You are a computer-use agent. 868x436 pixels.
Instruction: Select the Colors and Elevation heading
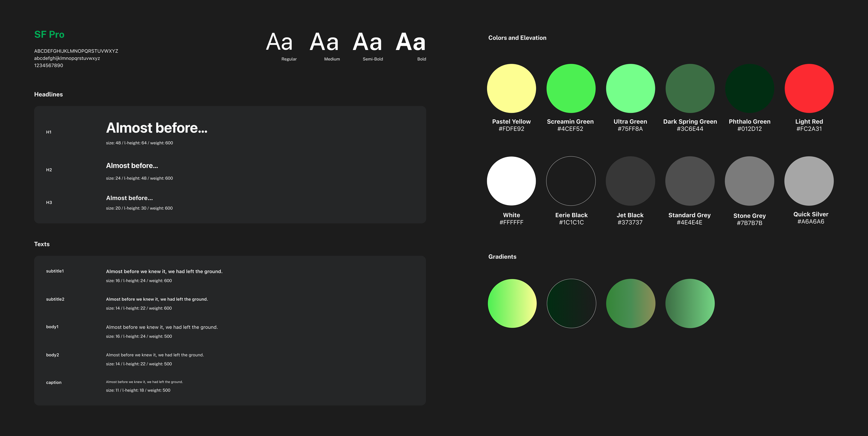(517, 38)
